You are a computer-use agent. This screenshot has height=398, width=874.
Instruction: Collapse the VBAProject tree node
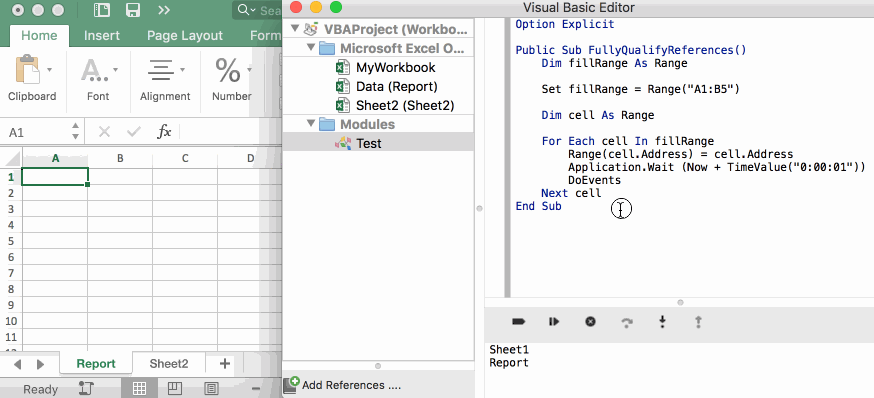point(294,29)
